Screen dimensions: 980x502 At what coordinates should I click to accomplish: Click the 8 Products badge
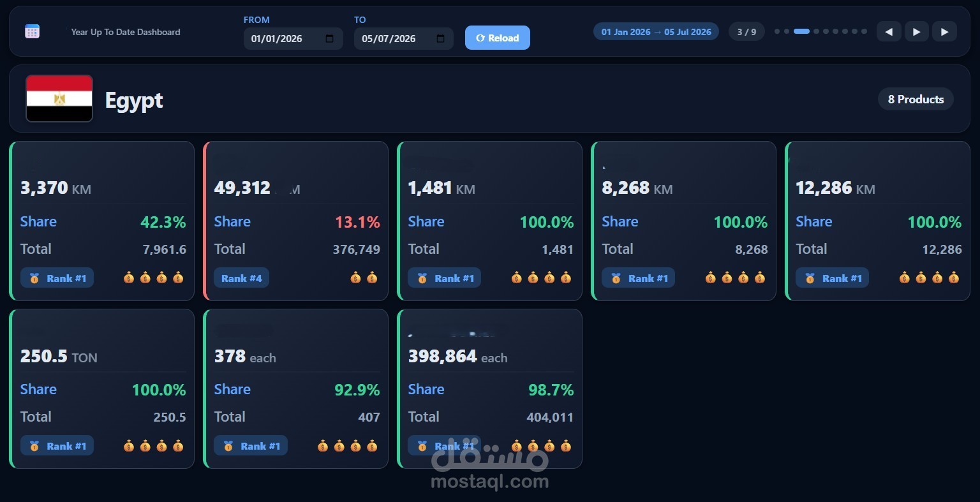[x=916, y=99]
